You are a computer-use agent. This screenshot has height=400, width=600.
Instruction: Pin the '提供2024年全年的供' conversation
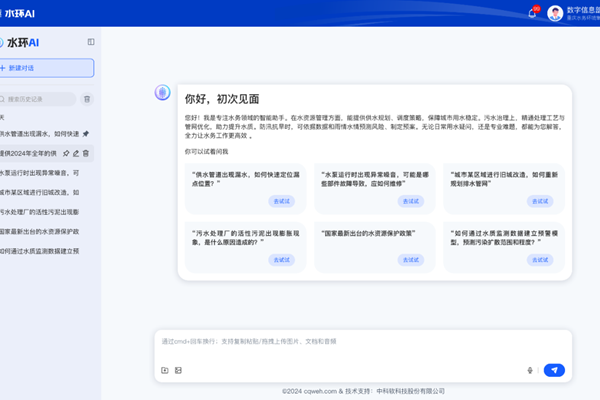point(66,153)
